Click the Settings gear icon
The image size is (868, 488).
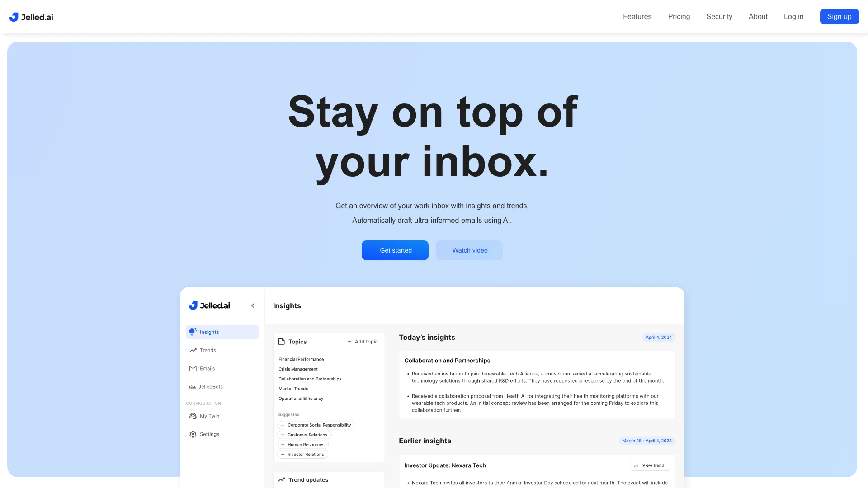click(x=193, y=434)
